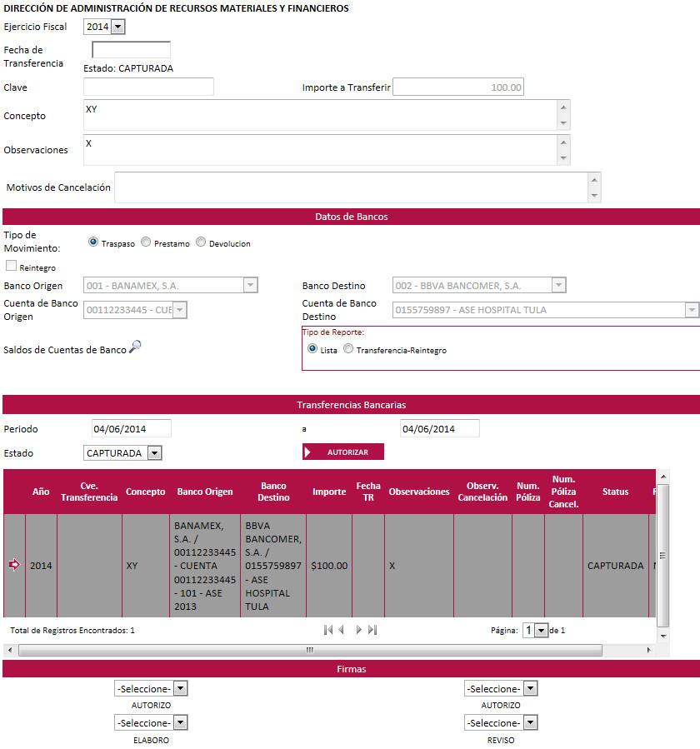Click the table's scroll down arrow

point(663,637)
